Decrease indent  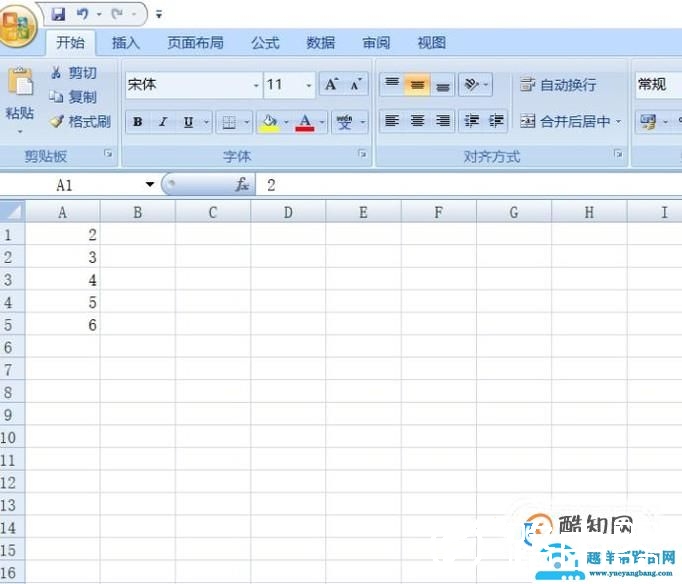point(471,120)
